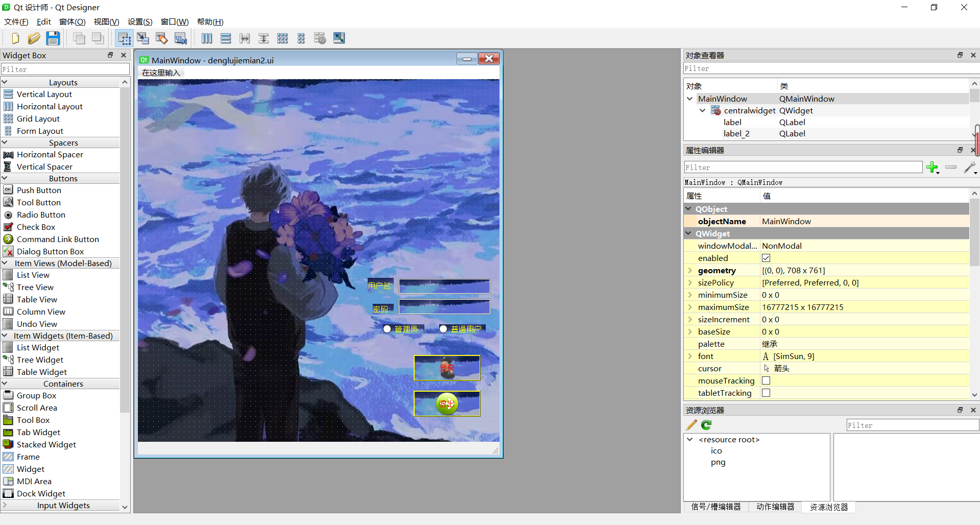Select the Edit Signals/Slots mode tool
Screen dimensions: 980x525
pos(143,38)
